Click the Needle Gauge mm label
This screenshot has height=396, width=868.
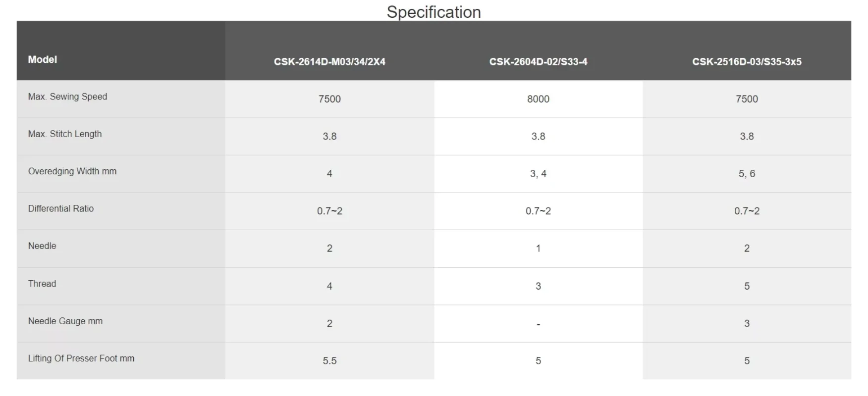65,321
